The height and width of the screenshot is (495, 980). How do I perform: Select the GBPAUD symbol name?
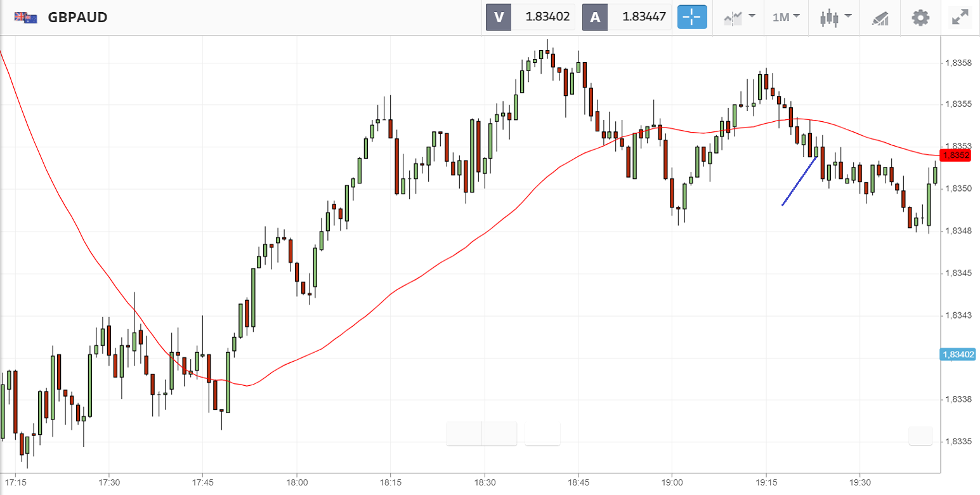pos(77,18)
